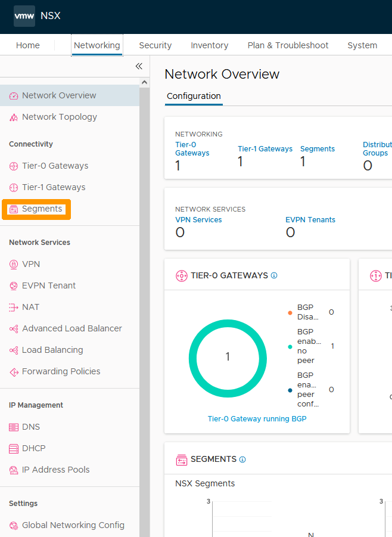The width and height of the screenshot is (392, 537).
Task: Click the VPN icon in sidebar
Action: point(14,264)
